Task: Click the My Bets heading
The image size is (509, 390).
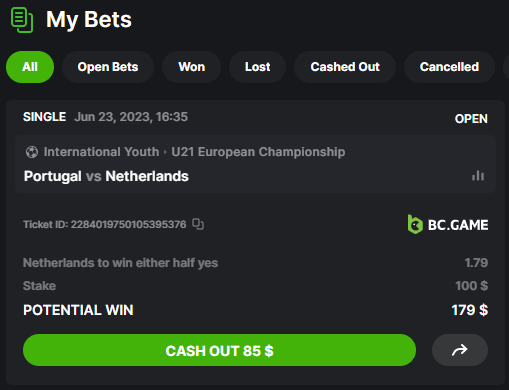Action: click(x=89, y=20)
